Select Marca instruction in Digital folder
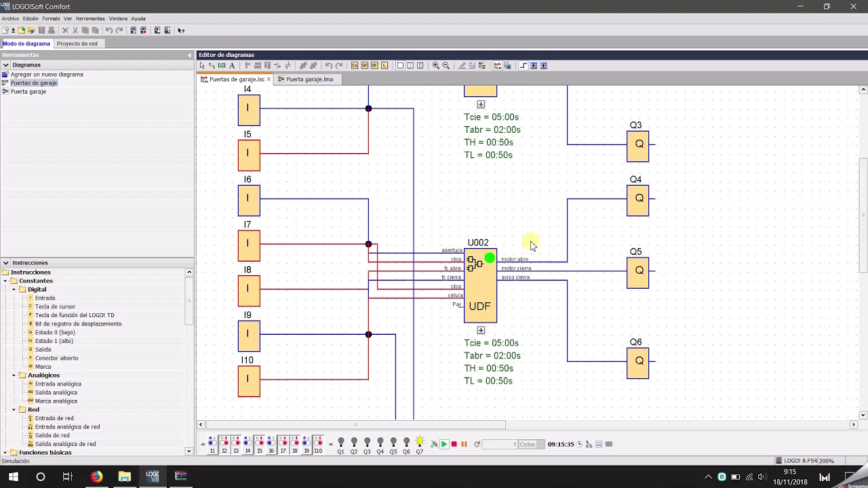Image resolution: width=868 pixels, height=488 pixels. (x=43, y=367)
